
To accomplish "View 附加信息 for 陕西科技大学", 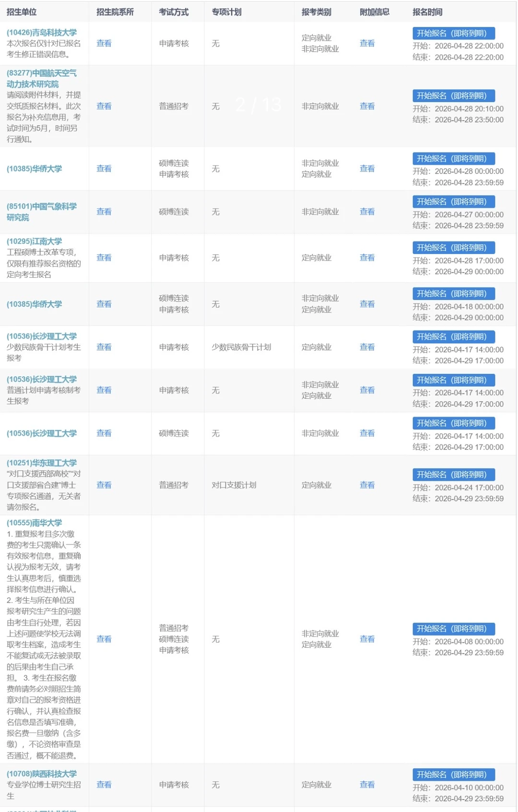I will (367, 785).
